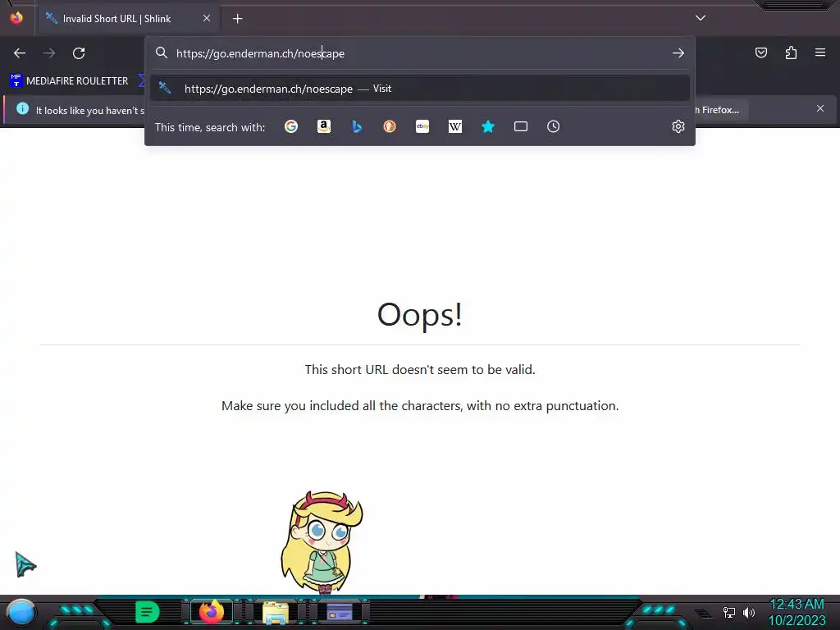Visit the suggested go.enderman.ch/noescape entry

point(419,89)
